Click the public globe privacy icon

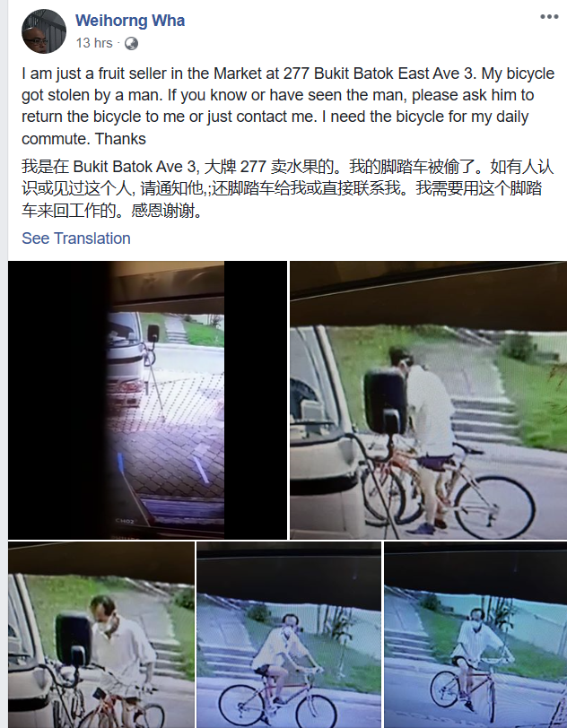click(x=132, y=44)
